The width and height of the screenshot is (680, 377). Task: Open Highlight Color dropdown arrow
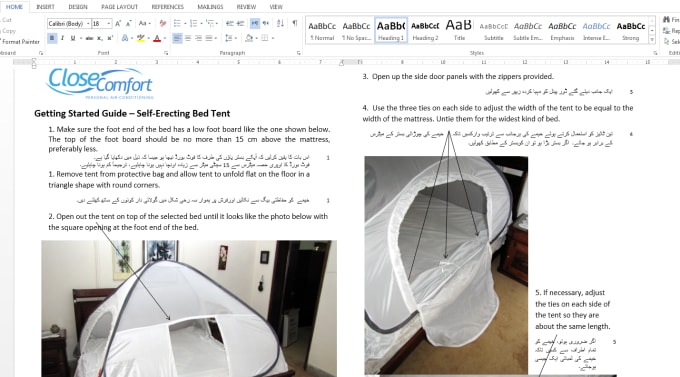tap(148, 38)
